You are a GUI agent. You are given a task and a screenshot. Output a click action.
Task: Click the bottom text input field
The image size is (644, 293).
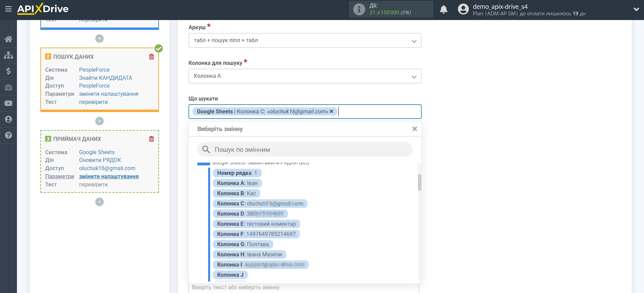coord(304,288)
